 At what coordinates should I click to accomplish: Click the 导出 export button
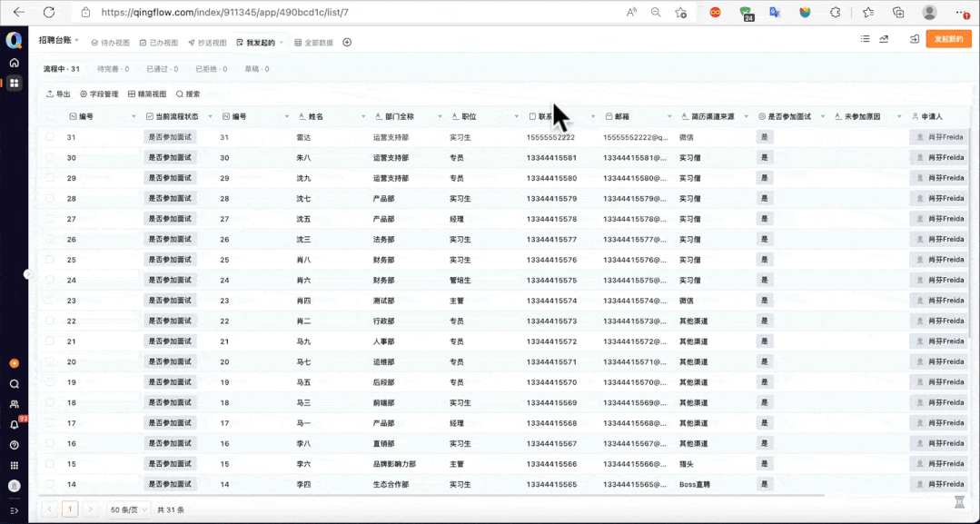58,94
